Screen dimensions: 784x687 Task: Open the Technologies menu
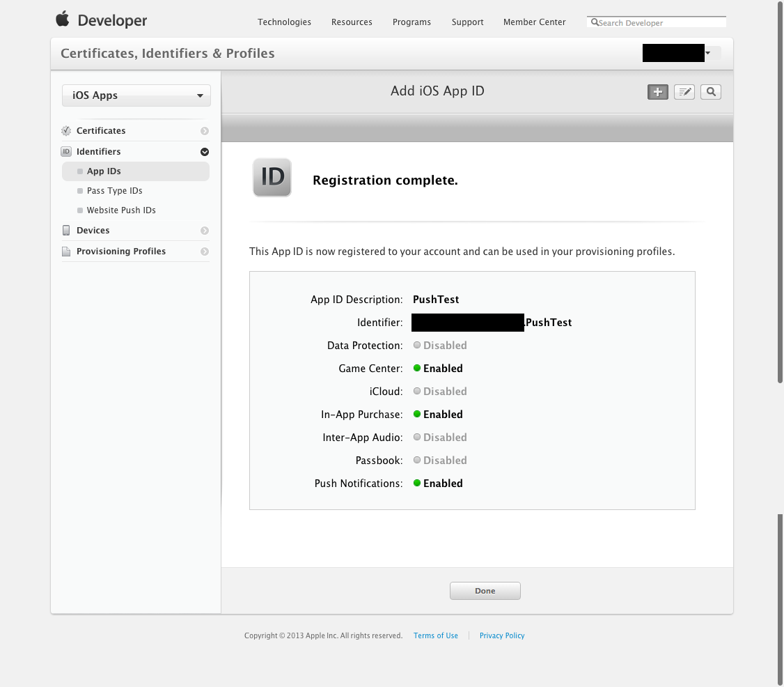(x=284, y=22)
